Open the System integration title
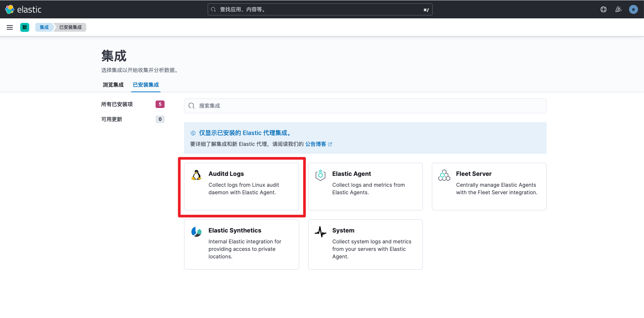This screenshot has height=318, width=644. (x=343, y=230)
